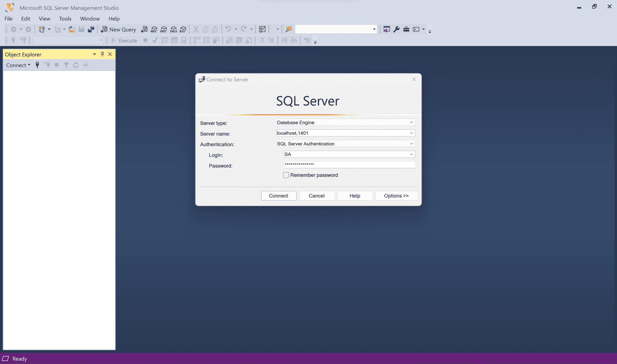Viewport: 617px width, 364px height.
Task: Click the Analysis Services DAX Query icon
Action: click(x=183, y=29)
